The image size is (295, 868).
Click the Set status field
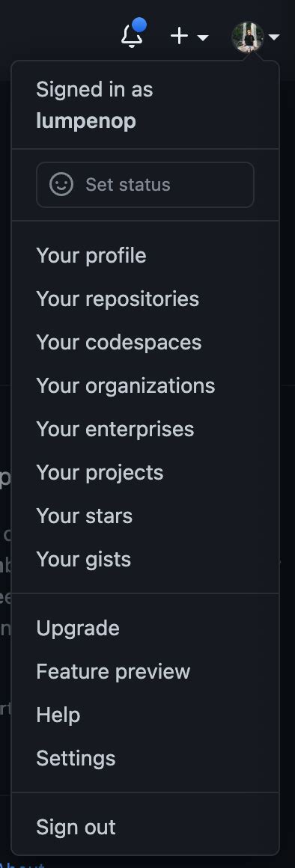[145, 185]
